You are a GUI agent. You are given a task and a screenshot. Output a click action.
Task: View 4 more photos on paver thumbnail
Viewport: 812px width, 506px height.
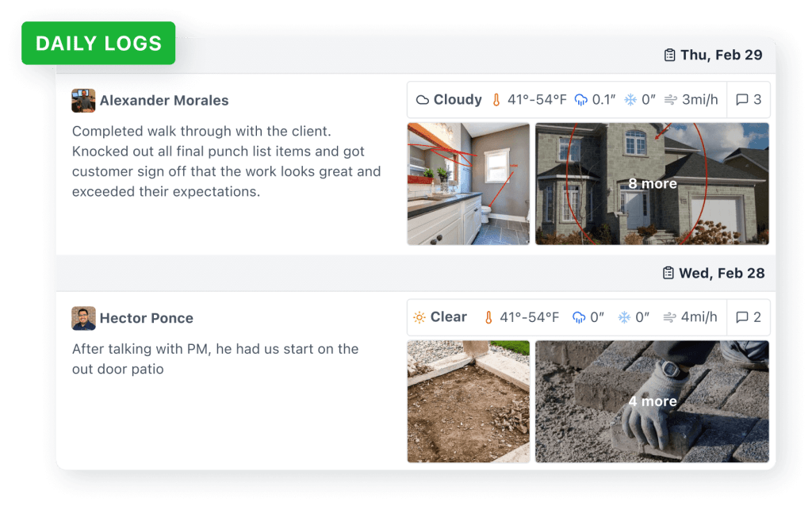(652, 401)
